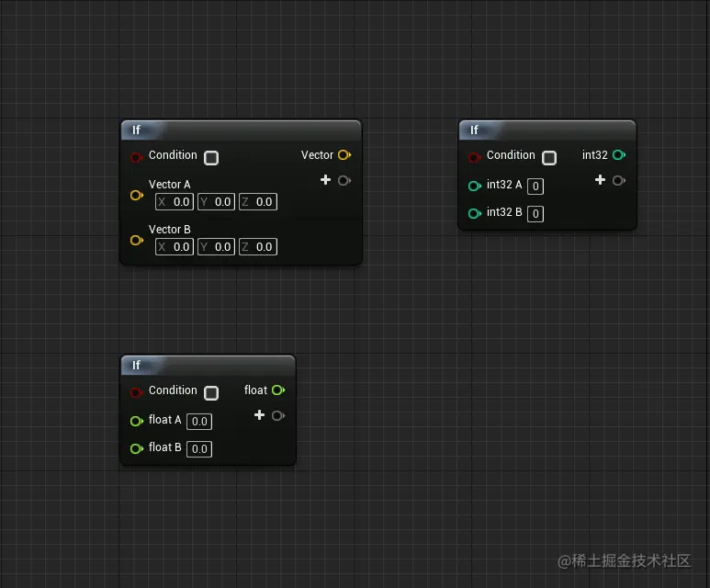
Task: Click the 'int32 A' label text
Action: click(504, 185)
